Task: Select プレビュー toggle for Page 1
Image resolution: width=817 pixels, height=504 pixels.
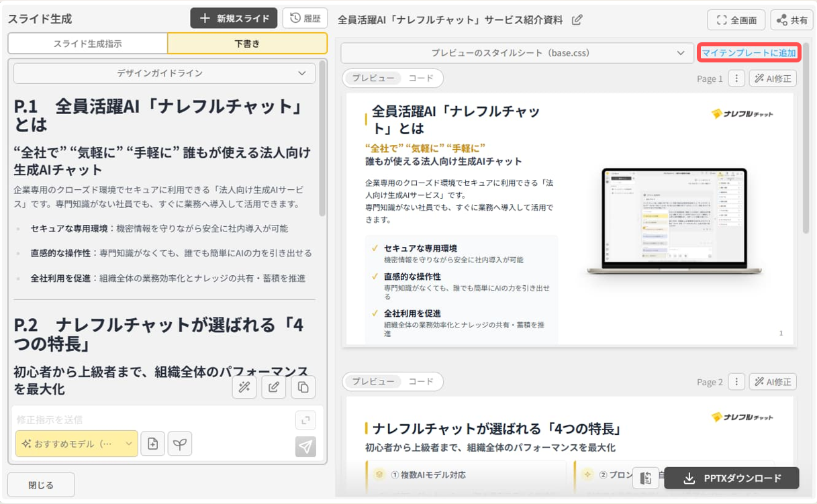Action: click(373, 79)
